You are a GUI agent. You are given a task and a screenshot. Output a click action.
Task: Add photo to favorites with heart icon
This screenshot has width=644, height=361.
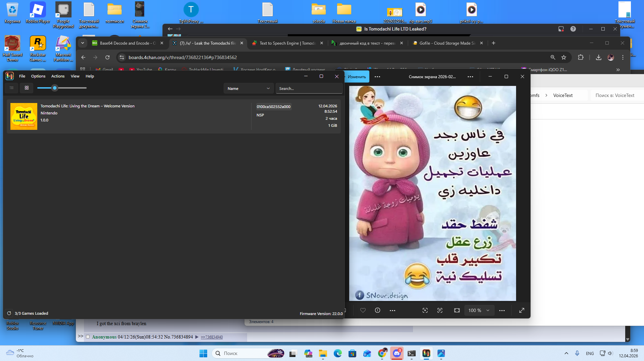pos(363,310)
